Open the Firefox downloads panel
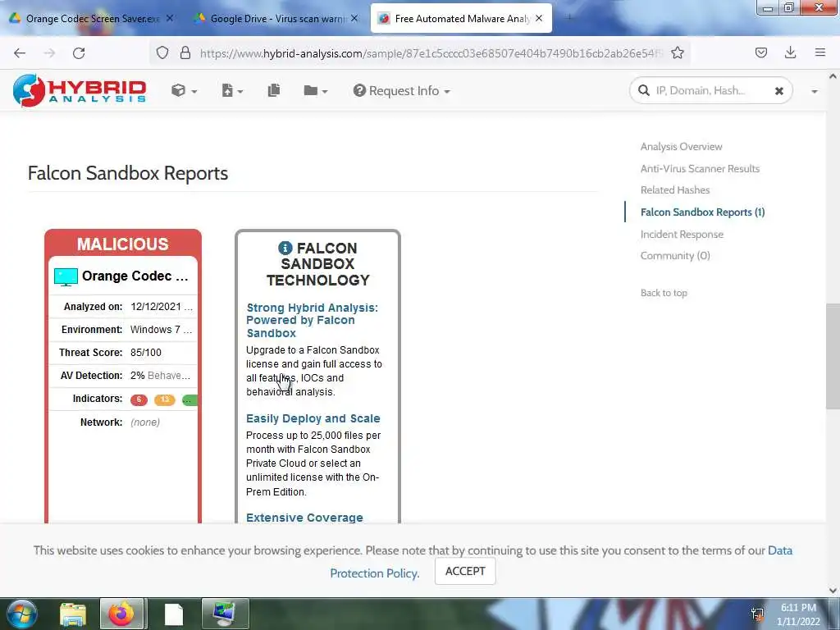Viewport: 840px width, 630px height. 790,52
